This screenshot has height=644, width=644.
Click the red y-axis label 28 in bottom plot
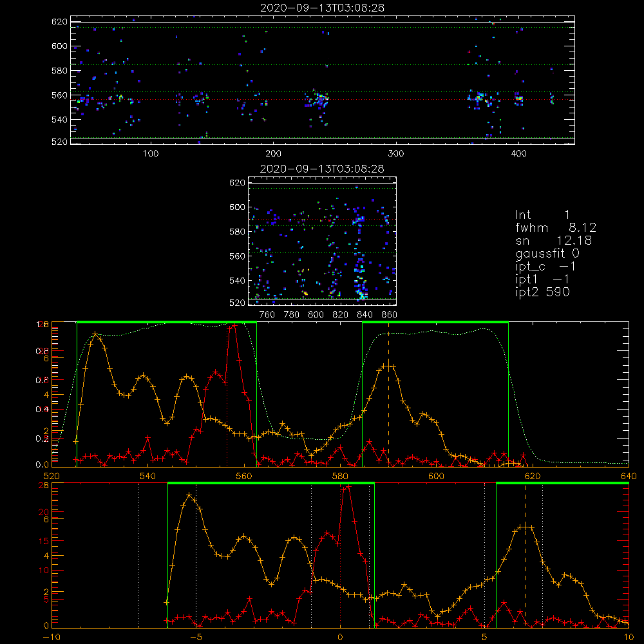[44, 485]
